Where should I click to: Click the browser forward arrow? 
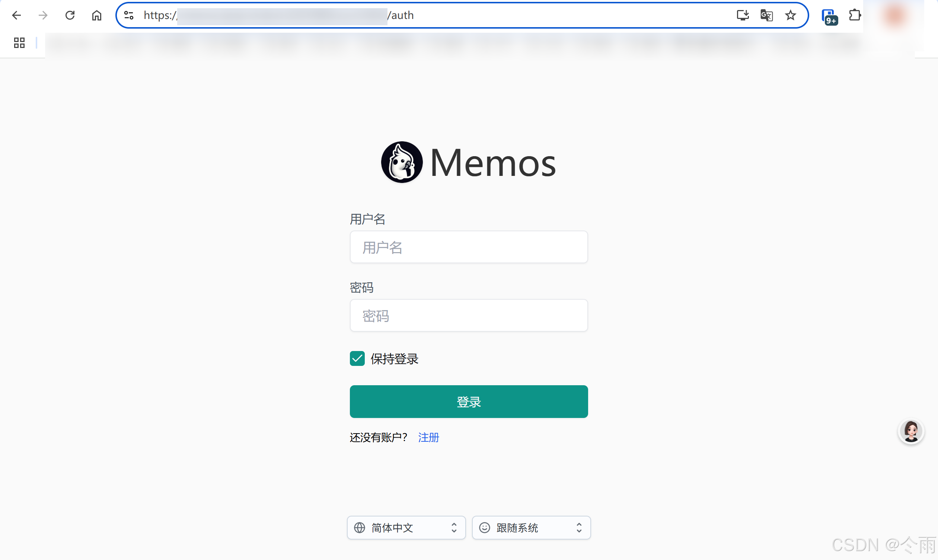tap(43, 15)
